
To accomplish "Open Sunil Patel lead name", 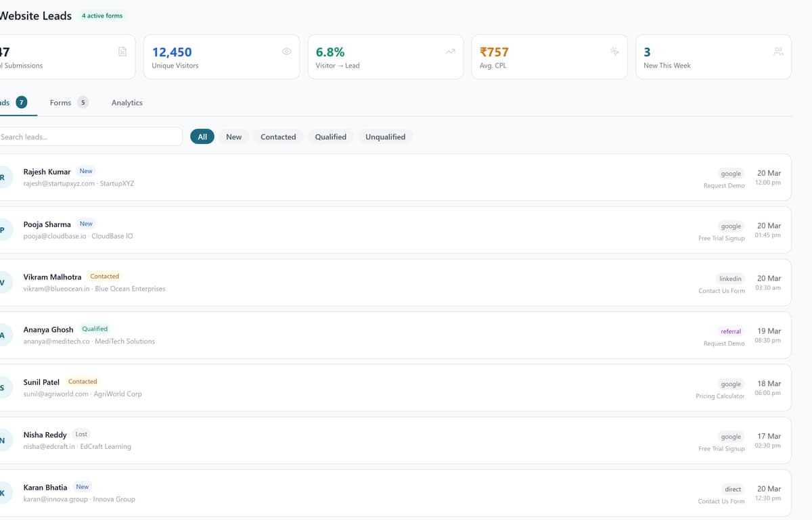I will (x=41, y=383).
